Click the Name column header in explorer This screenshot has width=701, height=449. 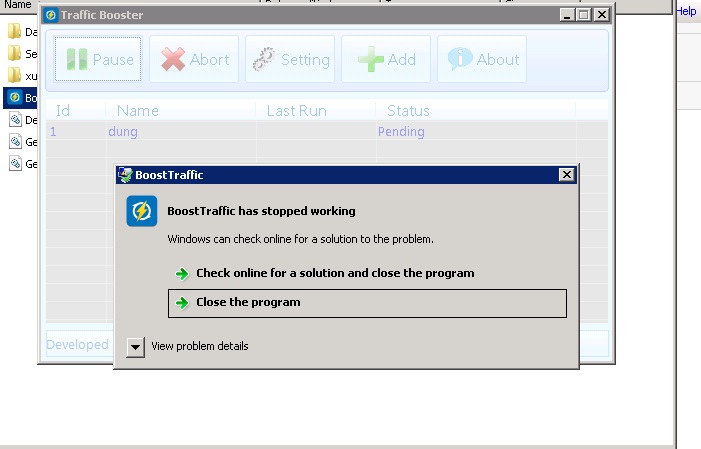(18, 4)
